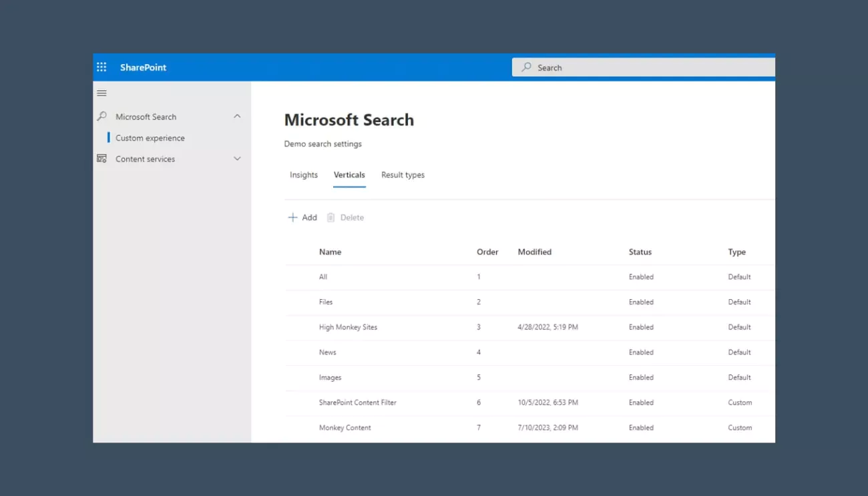Select the High Monkey Sites vertical row
This screenshot has height=496, width=868.
[348, 327]
